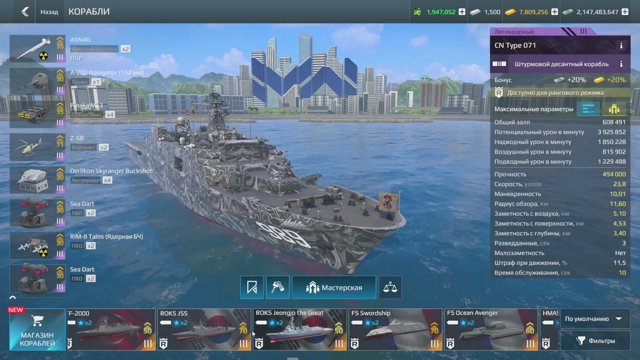Show info for CN Type 071
This screenshot has height=360, width=640.
tap(621, 46)
